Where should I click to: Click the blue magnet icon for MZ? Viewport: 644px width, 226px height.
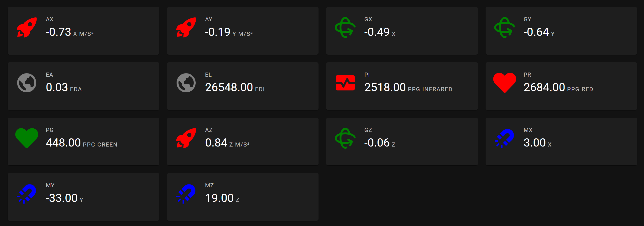pos(186,194)
